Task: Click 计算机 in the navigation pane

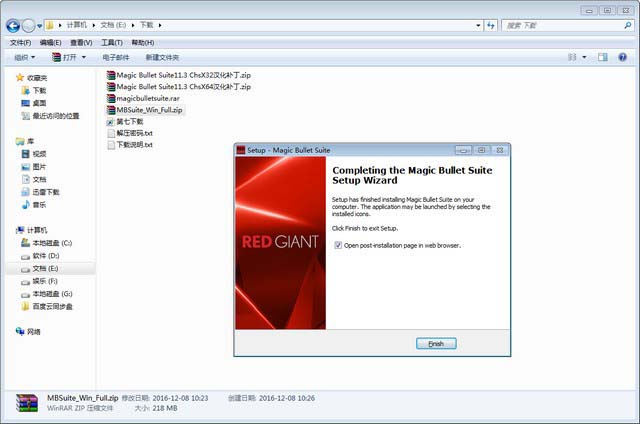Action: click(x=32, y=230)
